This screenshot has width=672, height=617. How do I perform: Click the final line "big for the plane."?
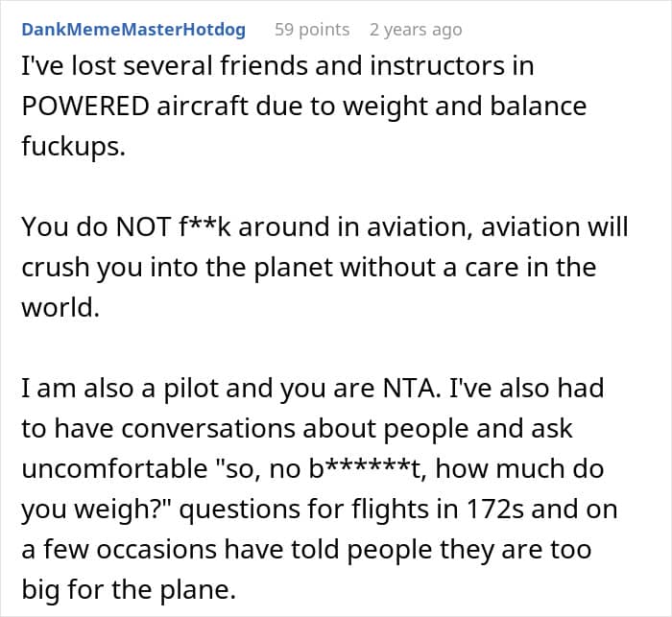(127, 588)
